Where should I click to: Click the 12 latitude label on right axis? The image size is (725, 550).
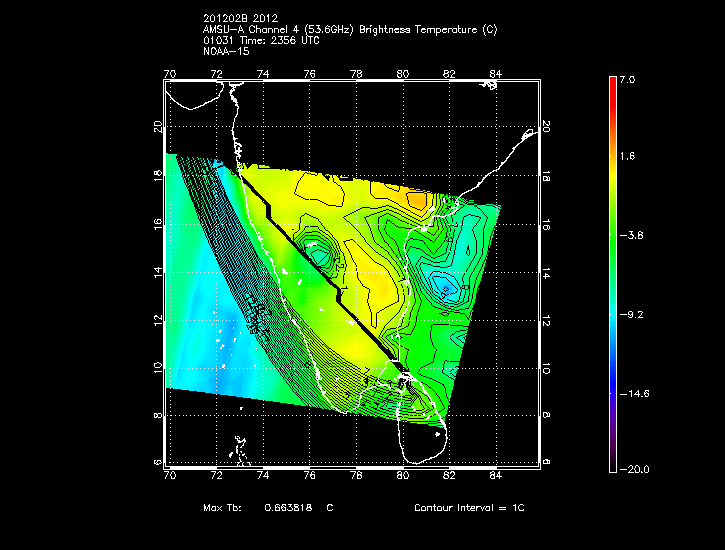(546, 319)
